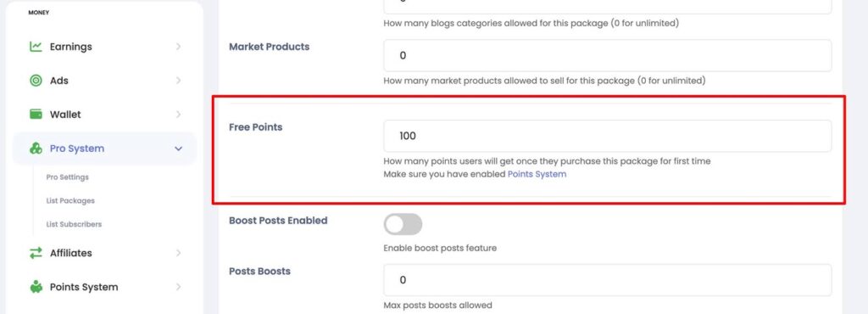Expand the Affiliates menu chevron
868x314 pixels.
(x=178, y=253)
